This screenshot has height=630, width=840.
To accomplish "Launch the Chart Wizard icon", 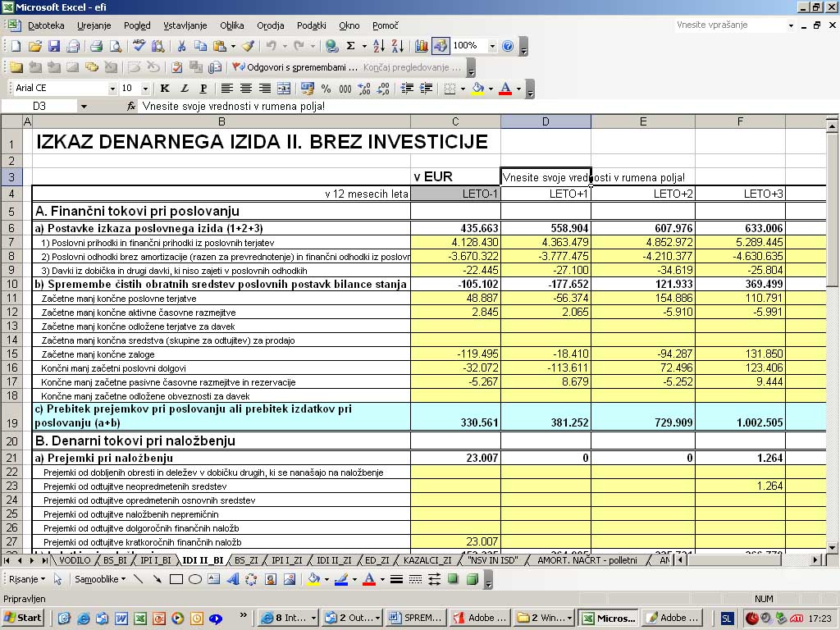I will pos(422,46).
